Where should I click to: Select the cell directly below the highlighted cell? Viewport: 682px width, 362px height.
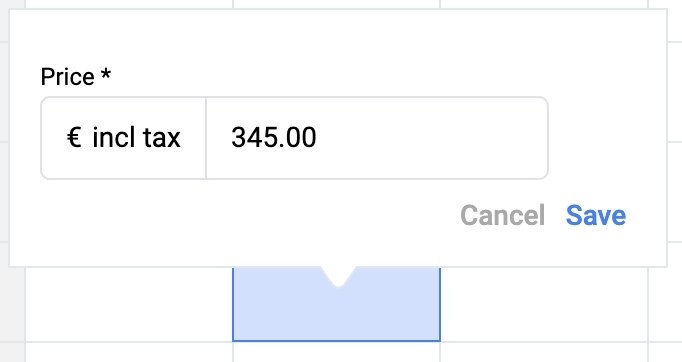pos(336,352)
